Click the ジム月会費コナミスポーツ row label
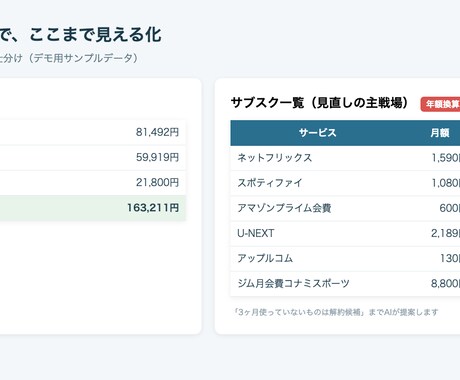 pos(293,283)
